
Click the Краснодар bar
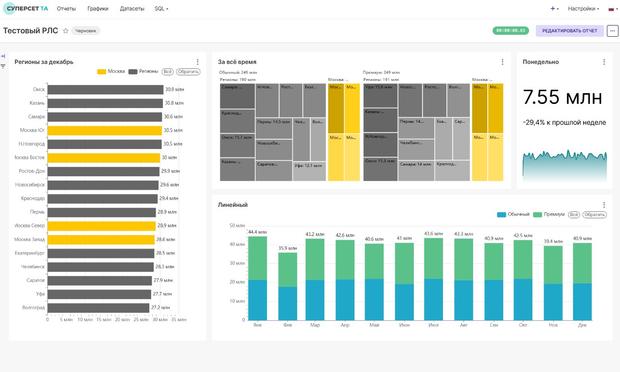103,198
